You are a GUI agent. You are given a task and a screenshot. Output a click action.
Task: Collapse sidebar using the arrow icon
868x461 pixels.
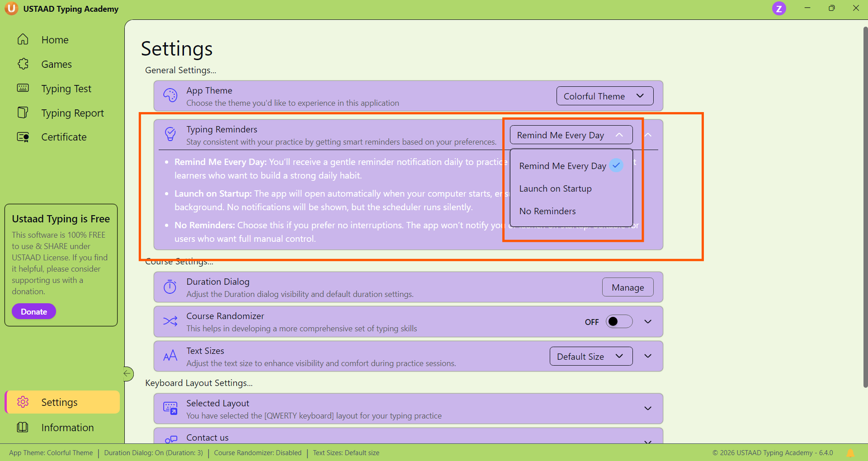pos(128,373)
